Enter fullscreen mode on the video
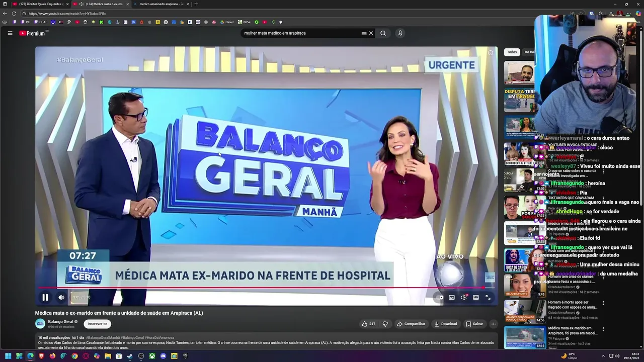The image size is (644, 362). pos(488,297)
